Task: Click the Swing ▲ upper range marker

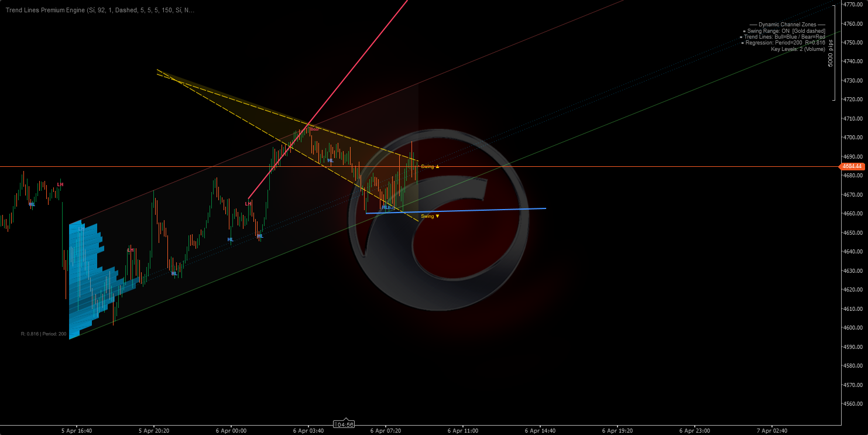Action: tap(430, 167)
